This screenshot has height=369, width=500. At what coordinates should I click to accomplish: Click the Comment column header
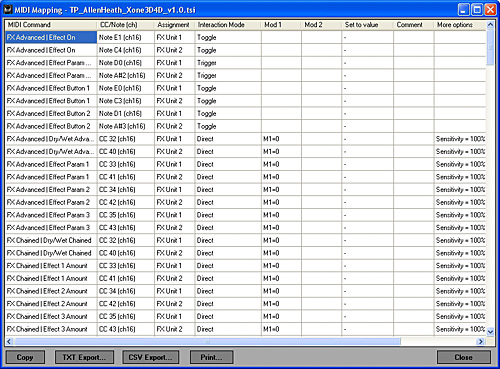click(x=414, y=25)
